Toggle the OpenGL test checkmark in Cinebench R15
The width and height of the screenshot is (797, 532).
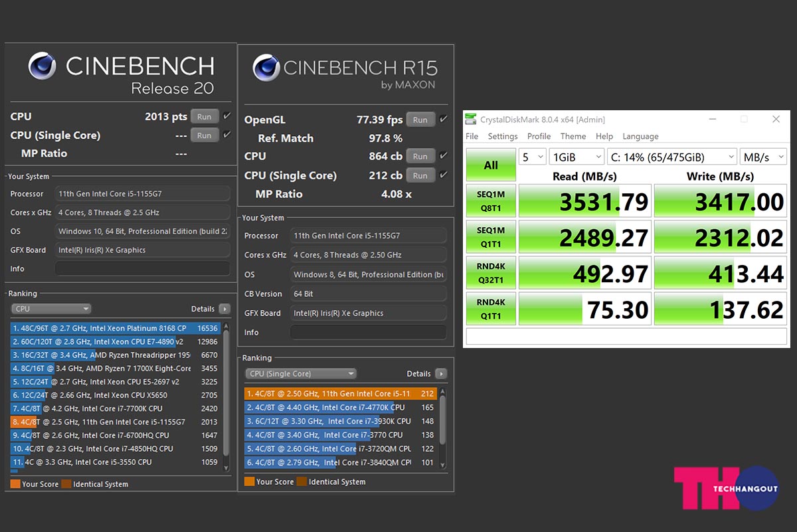point(443,120)
